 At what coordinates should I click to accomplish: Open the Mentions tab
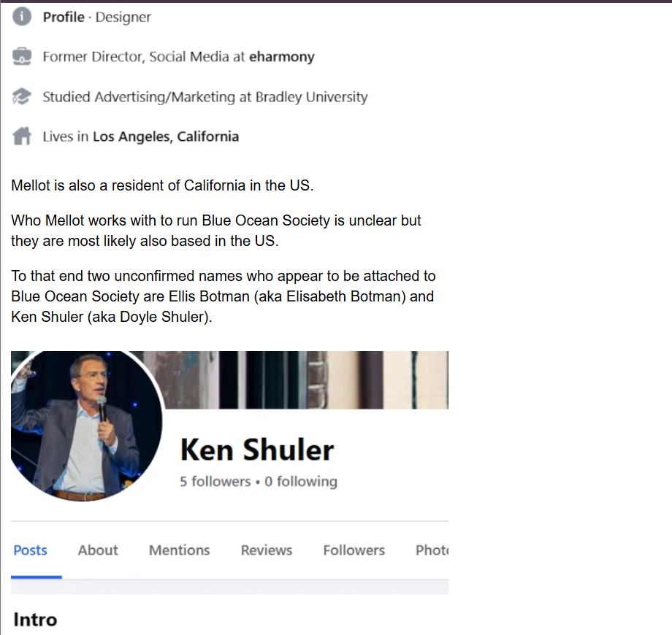pyautogui.click(x=179, y=550)
